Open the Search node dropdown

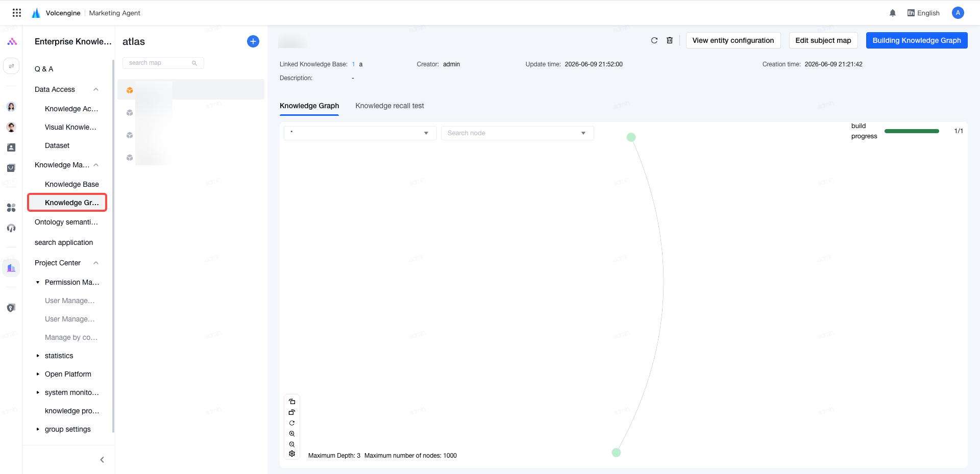(517, 133)
